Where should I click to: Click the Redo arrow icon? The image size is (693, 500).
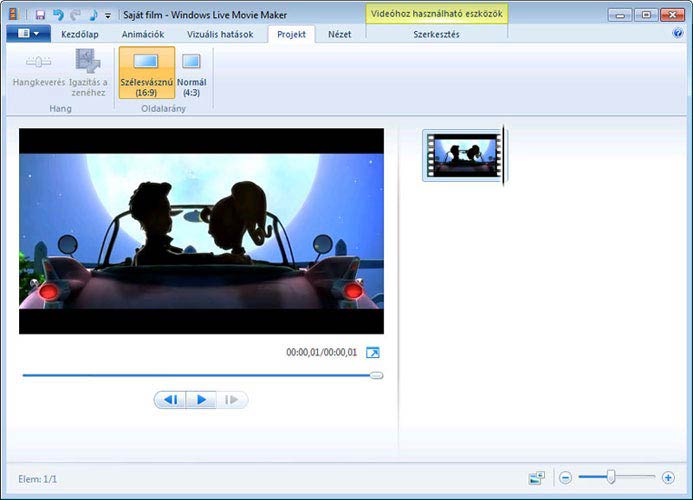pyautogui.click(x=75, y=15)
